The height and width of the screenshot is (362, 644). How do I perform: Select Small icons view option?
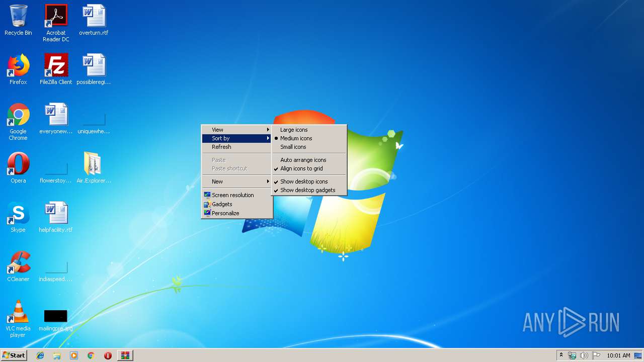309,147
